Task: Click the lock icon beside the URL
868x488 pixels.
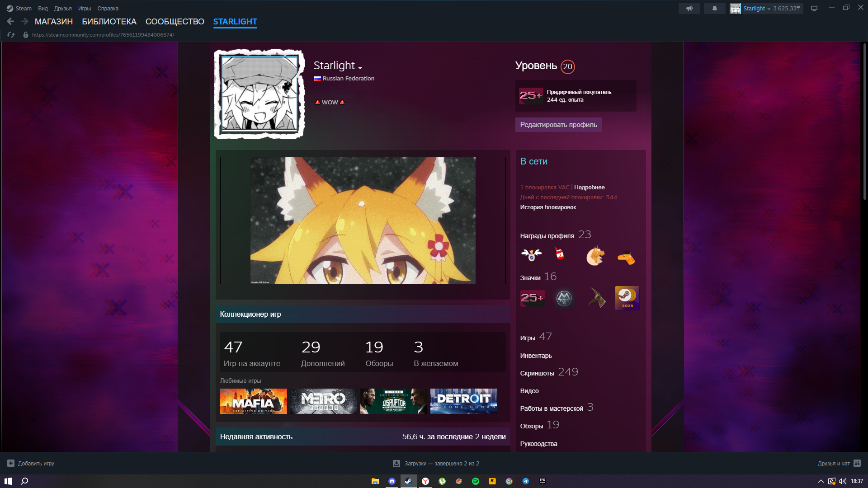Action: coord(26,35)
